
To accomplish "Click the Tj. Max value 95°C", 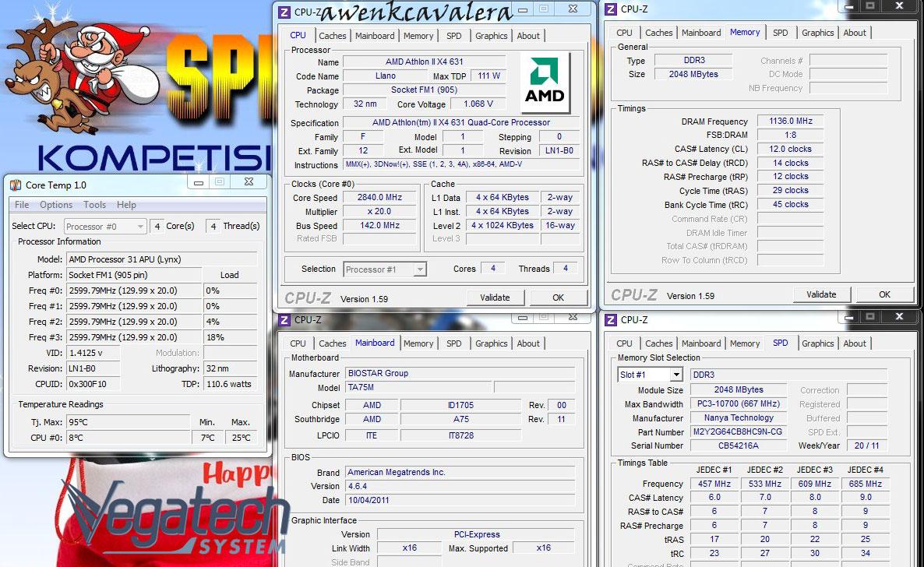I will tap(128, 422).
